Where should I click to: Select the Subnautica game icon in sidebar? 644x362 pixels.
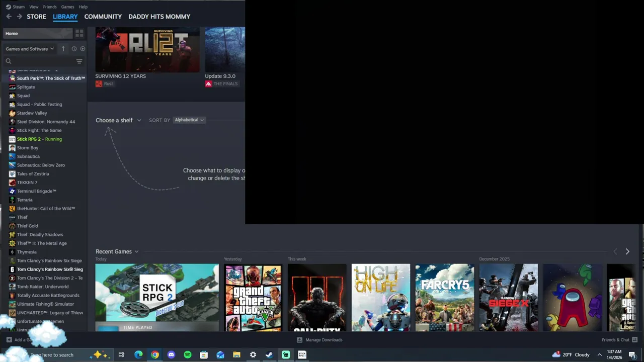pos(12,156)
